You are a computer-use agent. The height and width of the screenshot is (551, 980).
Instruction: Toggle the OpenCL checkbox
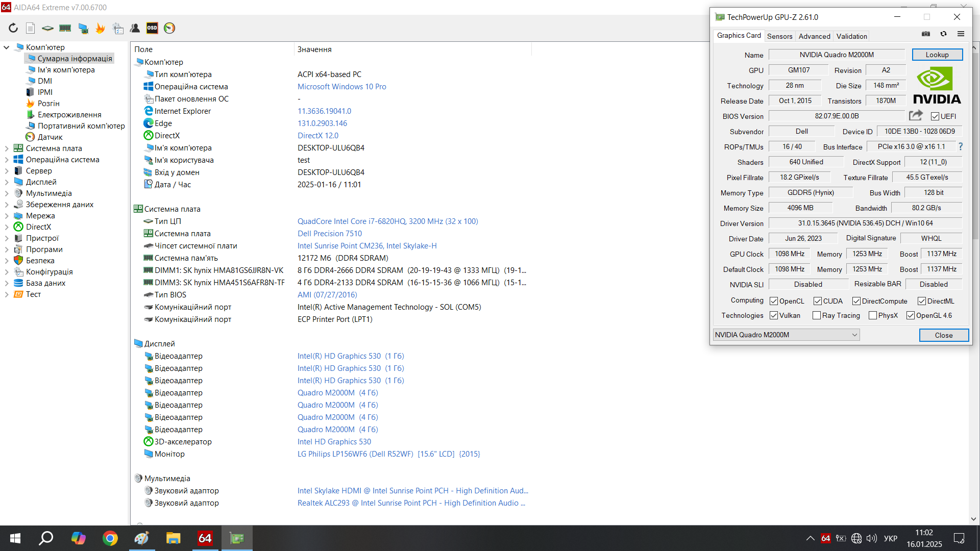[x=774, y=301]
